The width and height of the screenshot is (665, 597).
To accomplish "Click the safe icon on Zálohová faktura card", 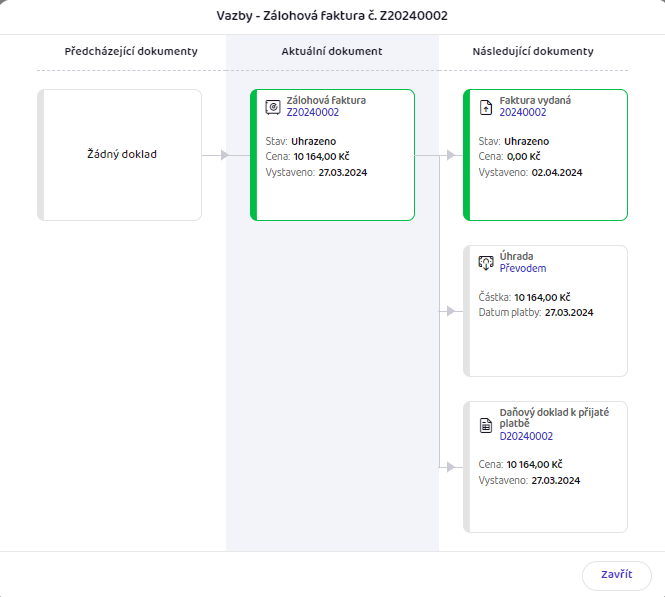I will click(273, 107).
